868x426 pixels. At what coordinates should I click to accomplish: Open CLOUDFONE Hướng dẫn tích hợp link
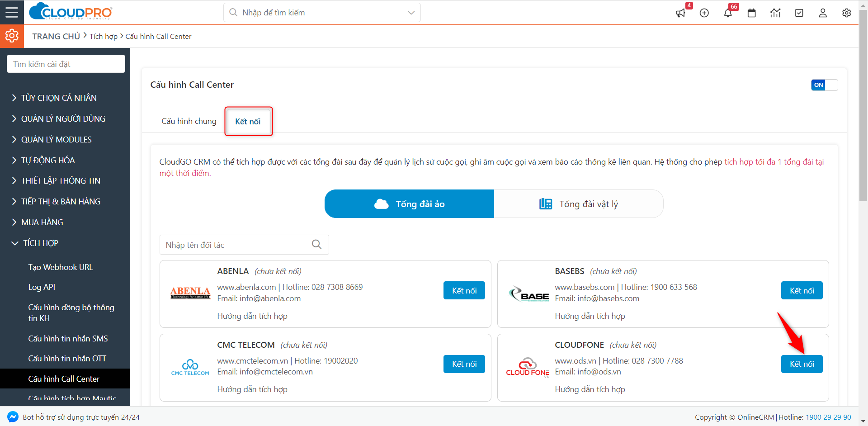(590, 389)
